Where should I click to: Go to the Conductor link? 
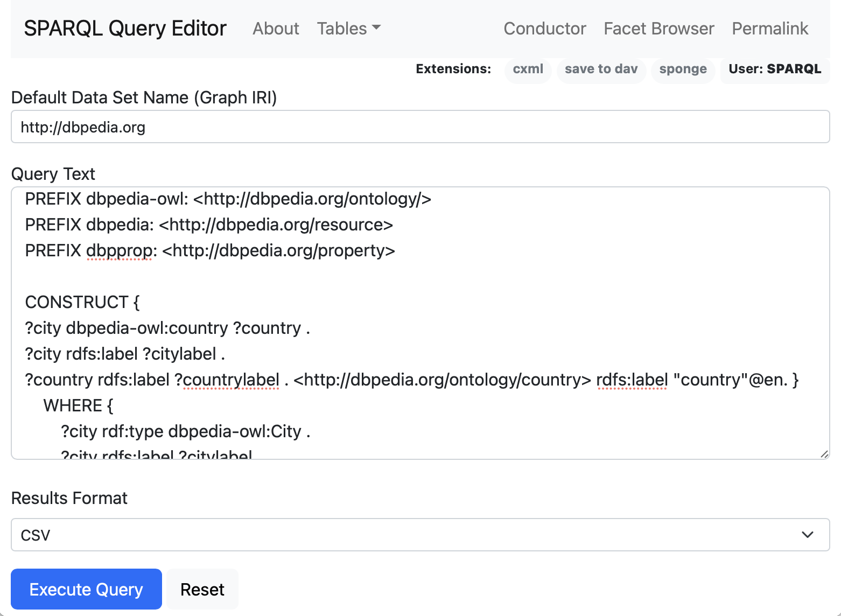pyautogui.click(x=544, y=29)
